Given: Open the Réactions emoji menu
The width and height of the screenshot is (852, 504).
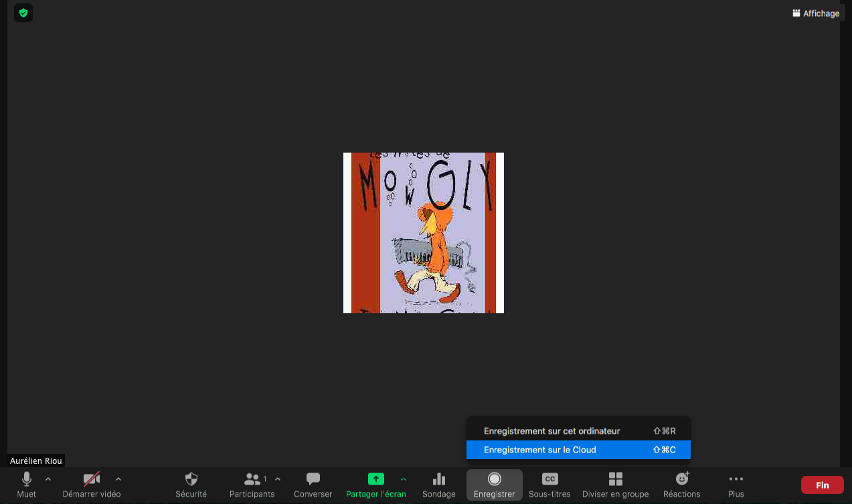Looking at the screenshot, I should 681,485.
